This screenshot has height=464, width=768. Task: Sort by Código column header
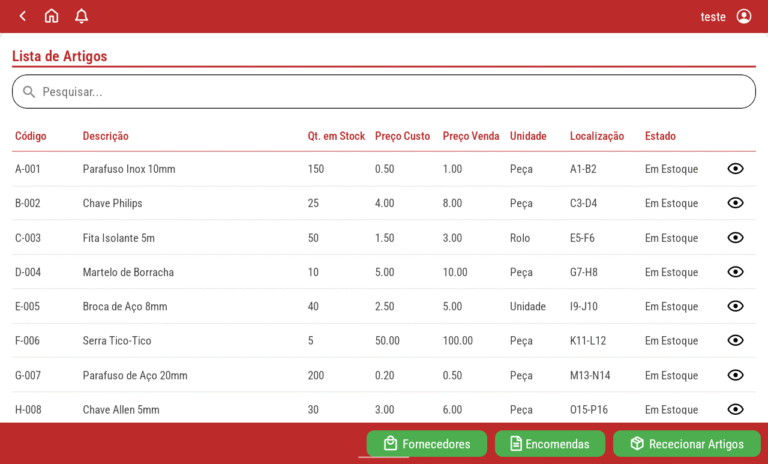(x=30, y=136)
